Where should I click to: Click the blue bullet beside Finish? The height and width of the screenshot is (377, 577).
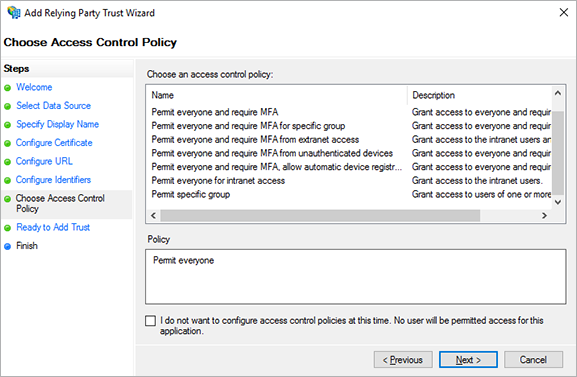[7, 246]
